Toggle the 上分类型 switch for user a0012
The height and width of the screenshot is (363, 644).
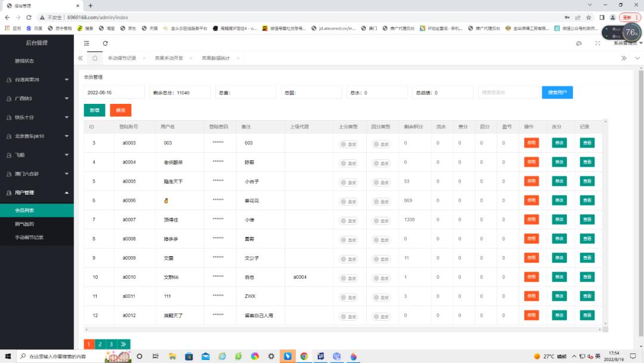pyautogui.click(x=349, y=315)
